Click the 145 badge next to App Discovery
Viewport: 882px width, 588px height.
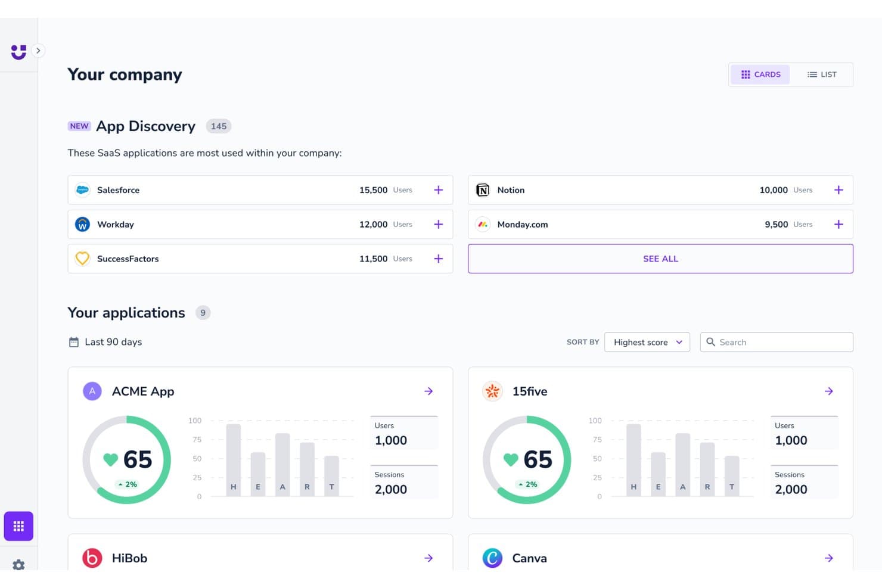[219, 126]
